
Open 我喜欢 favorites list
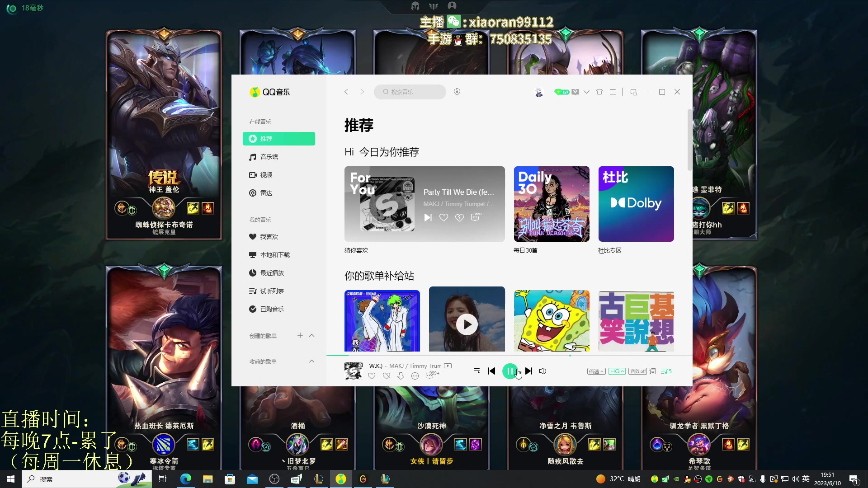click(x=279, y=237)
